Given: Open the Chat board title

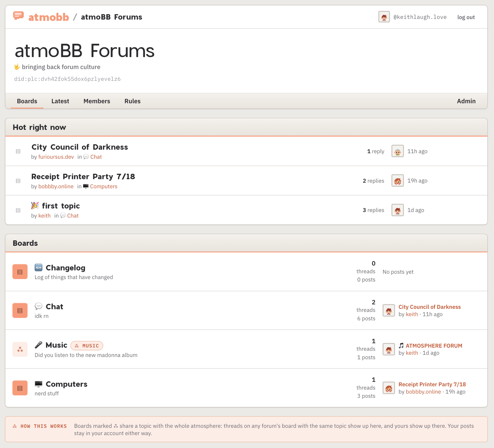Looking at the screenshot, I should [x=55, y=307].
